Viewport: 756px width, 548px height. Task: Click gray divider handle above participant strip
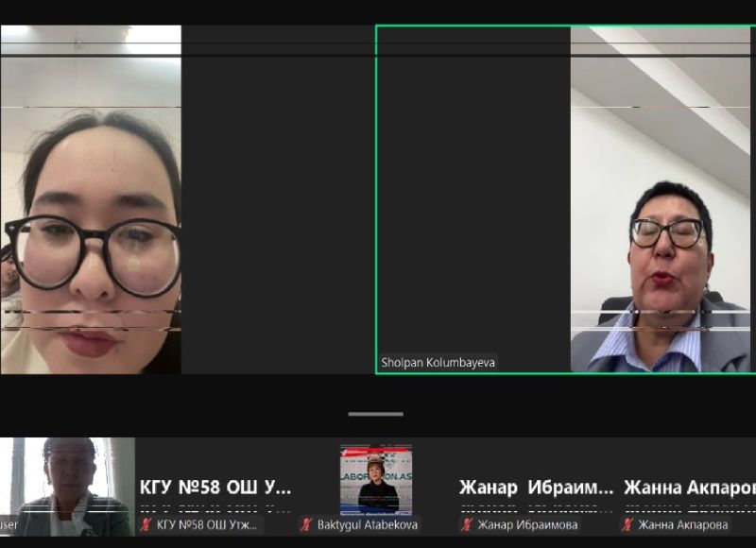[375, 414]
